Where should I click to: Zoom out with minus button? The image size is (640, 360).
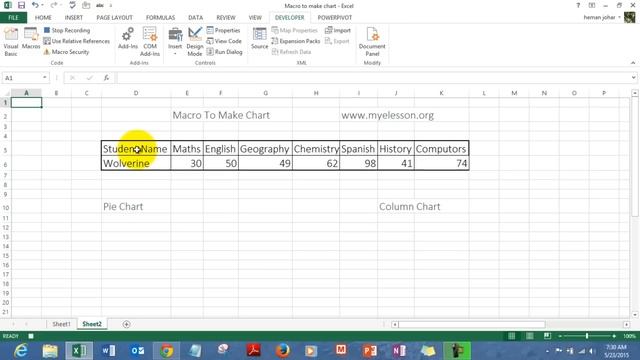(560, 336)
